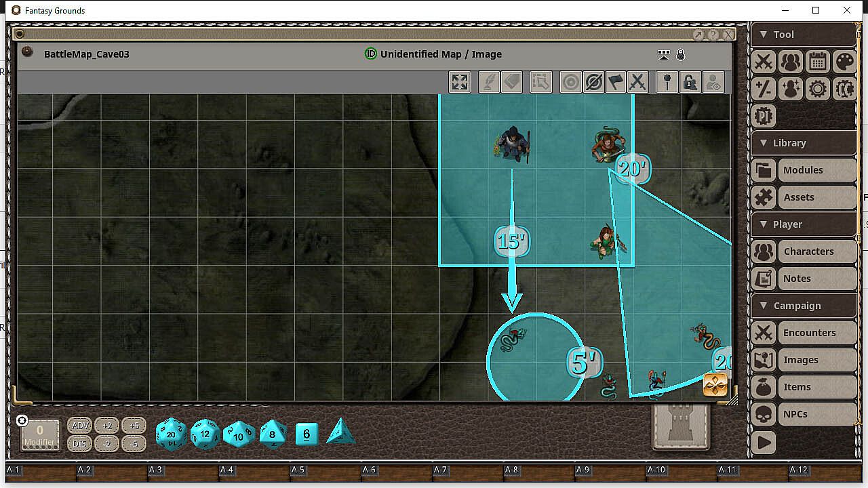Select the eraser tool in image toolbar
Screen dimensions: 868x488
(x=512, y=82)
